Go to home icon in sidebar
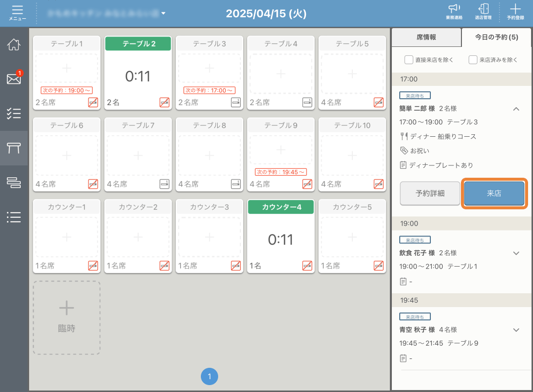The height and width of the screenshot is (392, 533). point(14,44)
